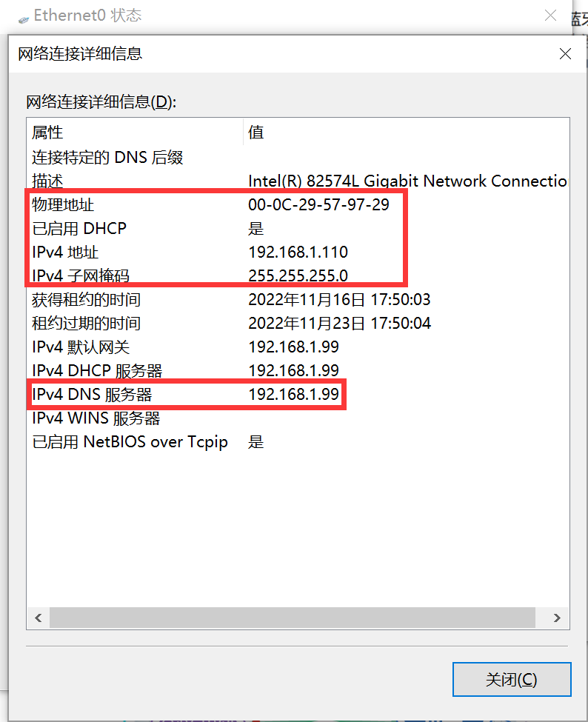Select the 获得租约的时间 row
Viewport: 588px width, 722px height.
click(x=86, y=300)
